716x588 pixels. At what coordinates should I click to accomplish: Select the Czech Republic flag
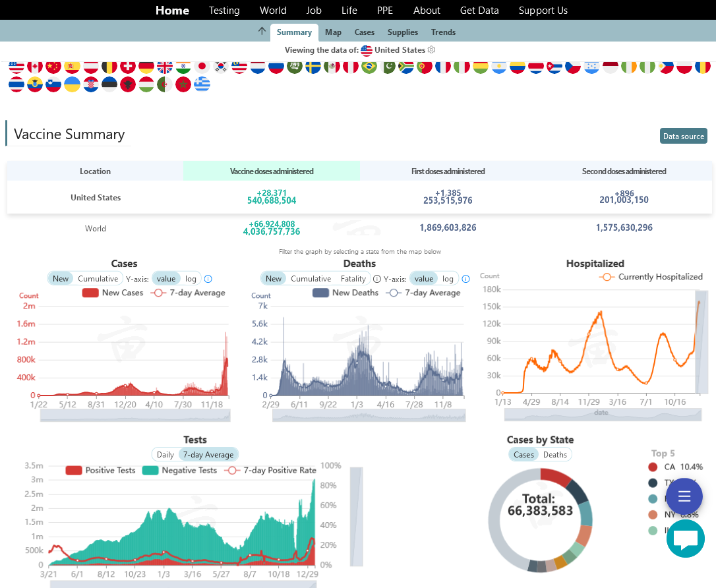pos(573,67)
